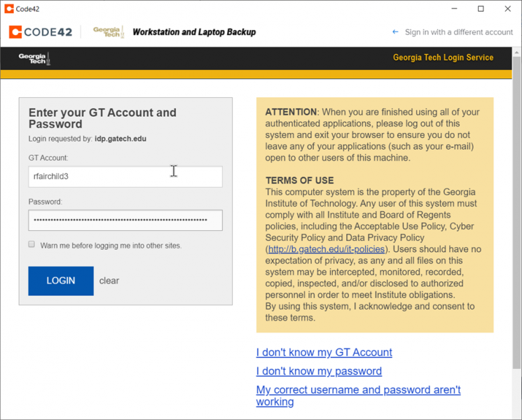Image resolution: width=522 pixels, height=420 pixels.
Task: Click the scrollbar down arrow
Action: pyautogui.click(x=516, y=414)
